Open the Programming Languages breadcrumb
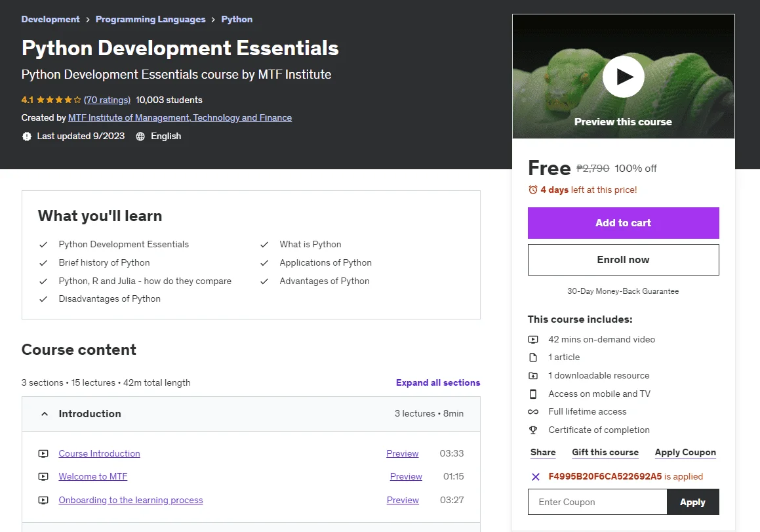Screen dimensions: 760x532 [150, 20]
